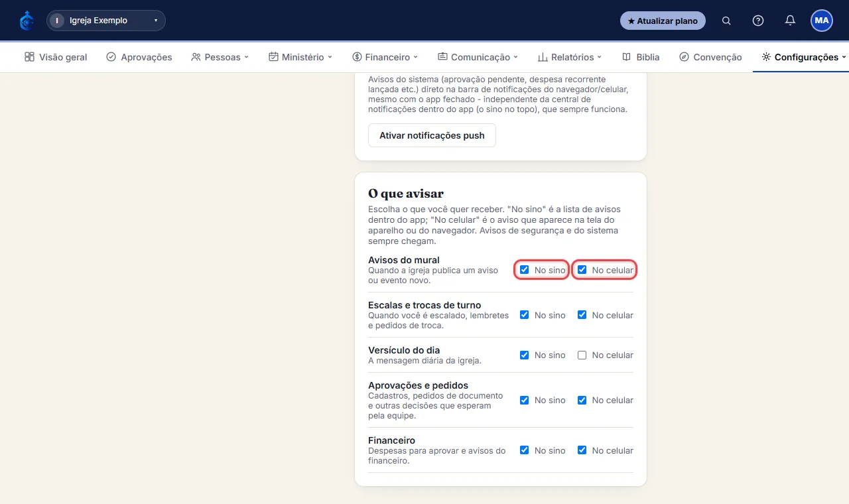Open the Convenção tab
The width and height of the screenshot is (849, 504).
point(710,57)
